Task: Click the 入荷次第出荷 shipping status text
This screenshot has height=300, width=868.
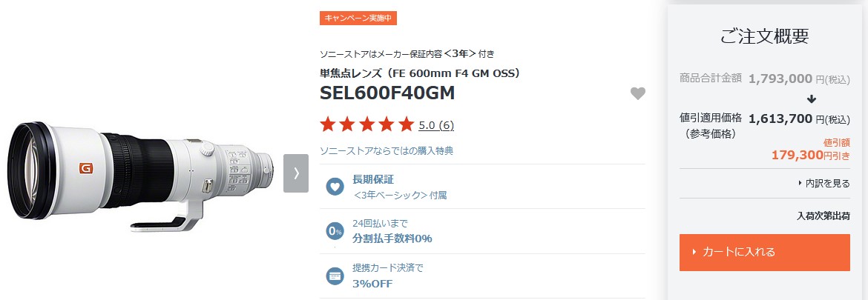Action: click(x=823, y=216)
